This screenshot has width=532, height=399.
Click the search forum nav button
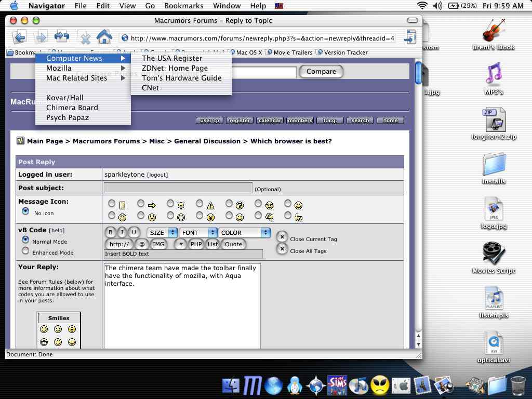360,121
